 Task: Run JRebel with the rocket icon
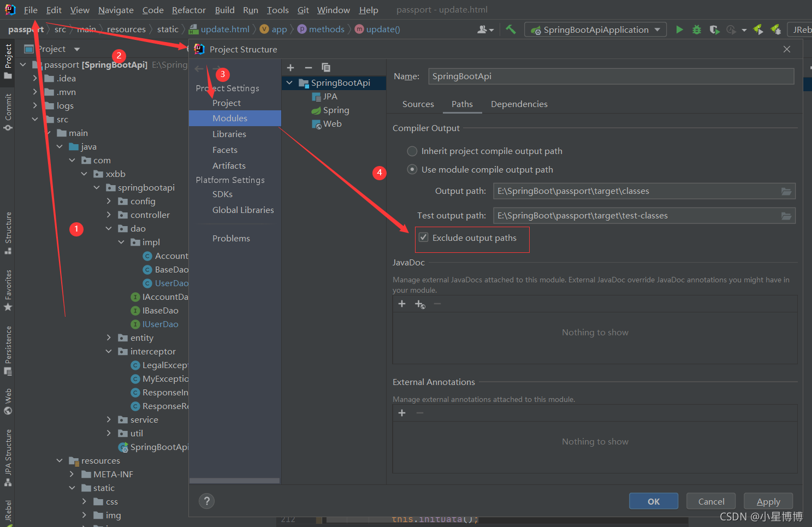click(758, 29)
